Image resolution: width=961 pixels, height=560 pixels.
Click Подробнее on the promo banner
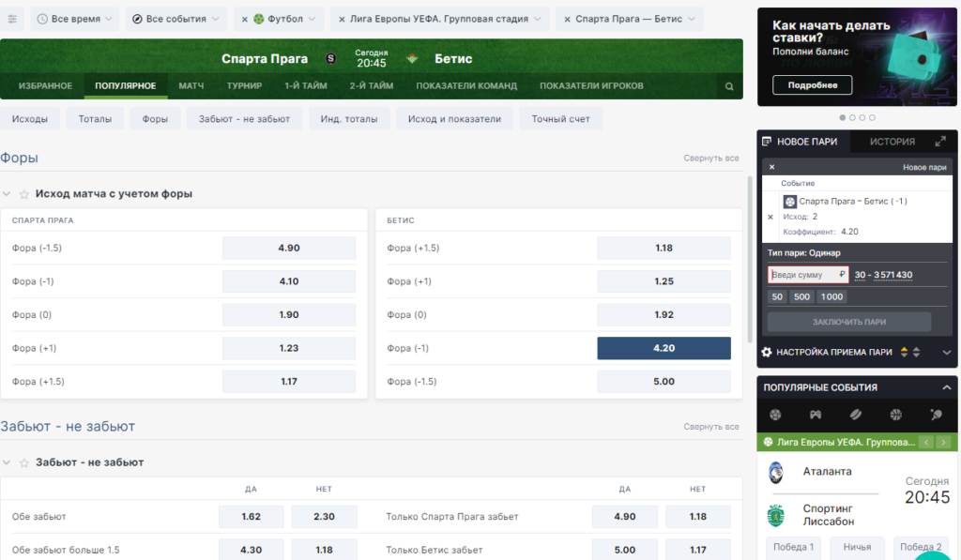[812, 85]
